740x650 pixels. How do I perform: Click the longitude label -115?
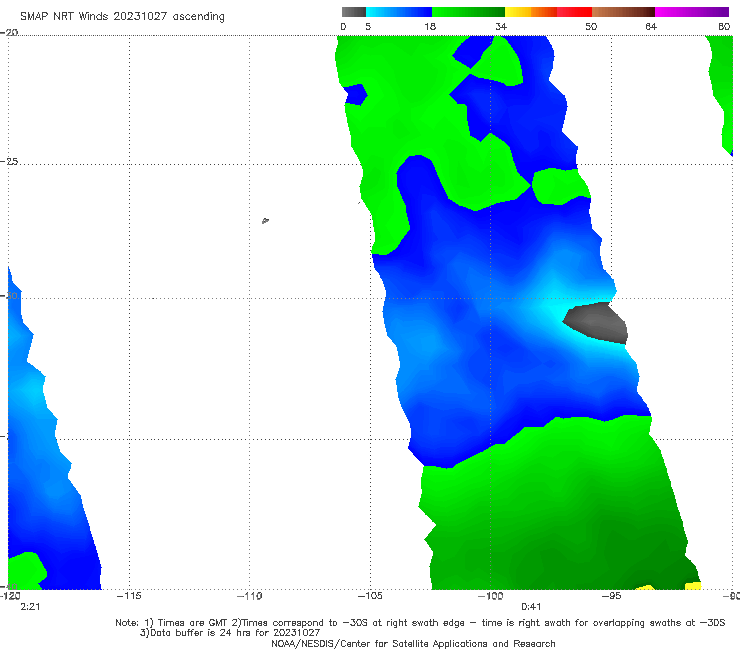[129, 596]
